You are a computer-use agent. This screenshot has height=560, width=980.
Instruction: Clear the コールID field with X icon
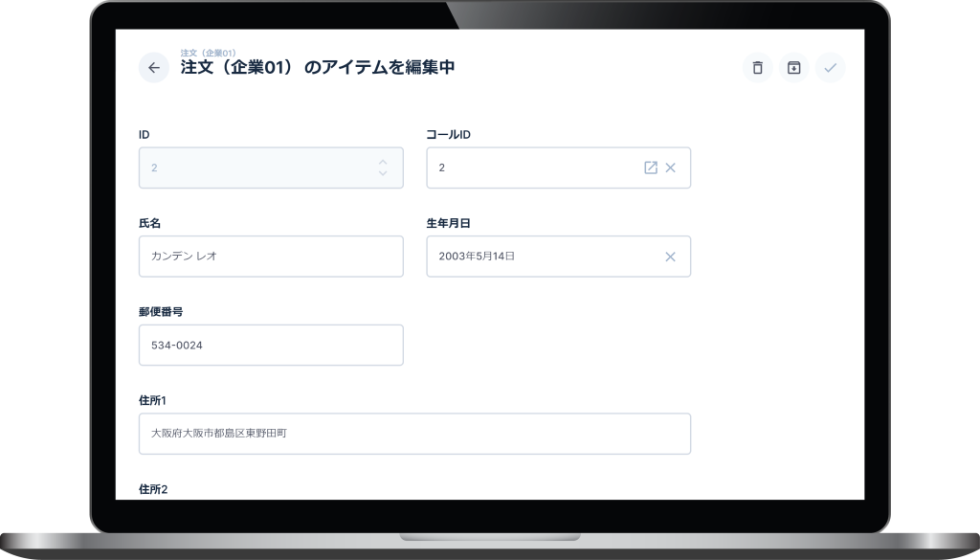670,168
